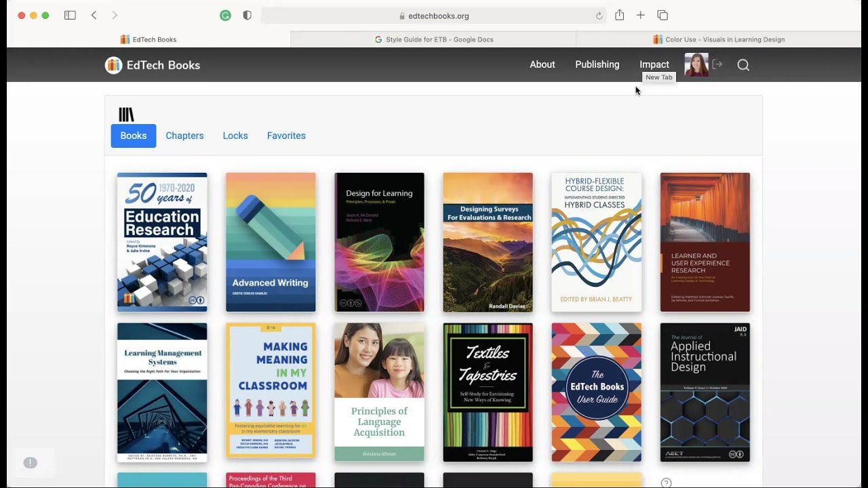
Task: Select the Favorites tab
Action: point(286,136)
